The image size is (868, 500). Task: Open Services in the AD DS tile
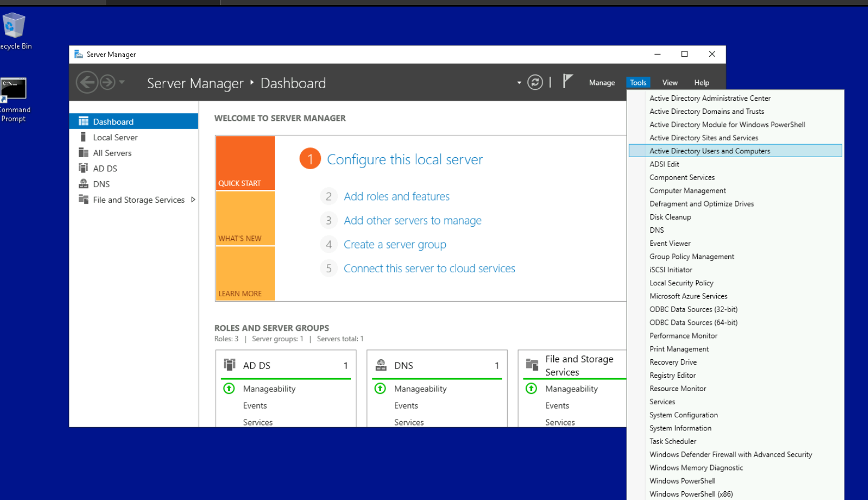pyautogui.click(x=258, y=422)
